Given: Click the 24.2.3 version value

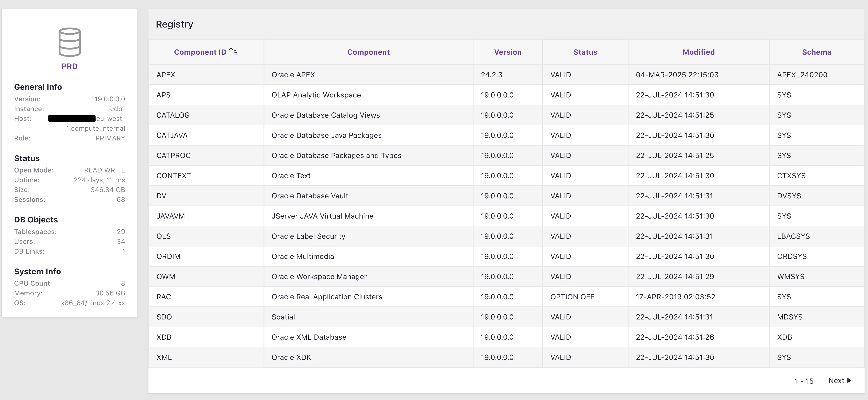Looking at the screenshot, I should point(491,75).
